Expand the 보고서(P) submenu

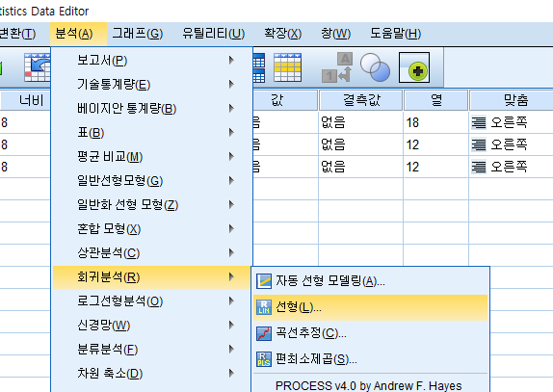click(x=151, y=61)
